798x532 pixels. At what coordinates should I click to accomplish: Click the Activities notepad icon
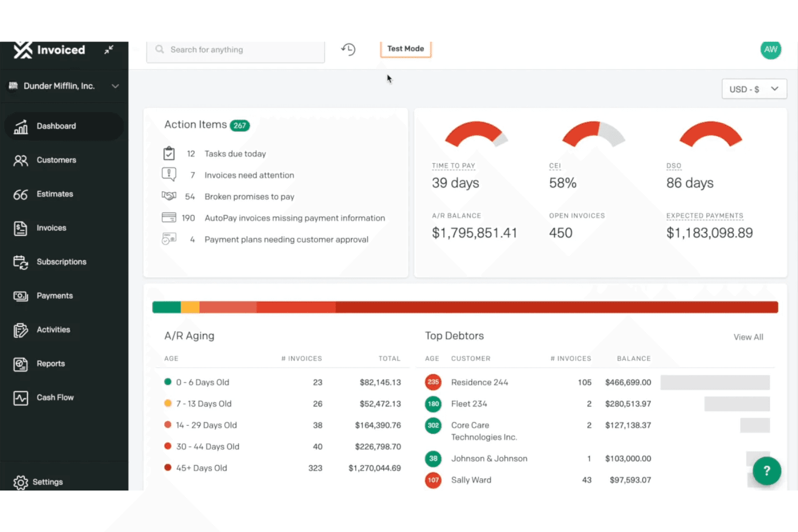20,330
